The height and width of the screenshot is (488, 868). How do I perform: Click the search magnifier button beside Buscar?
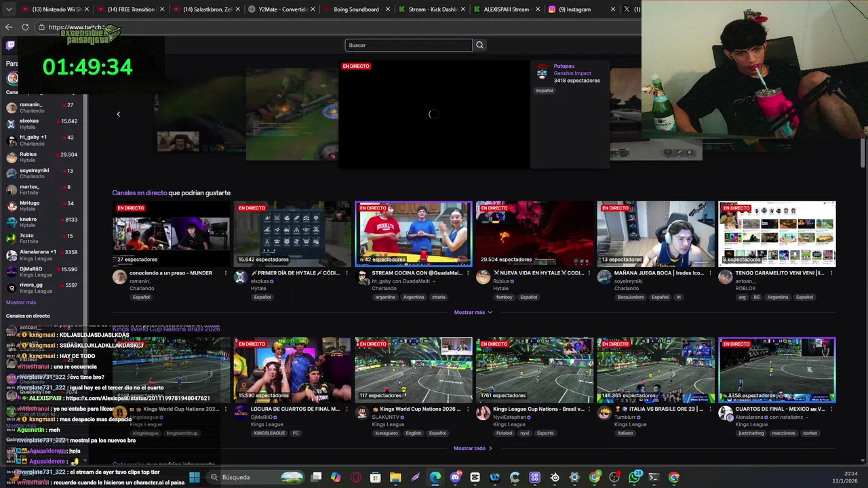[479, 45]
